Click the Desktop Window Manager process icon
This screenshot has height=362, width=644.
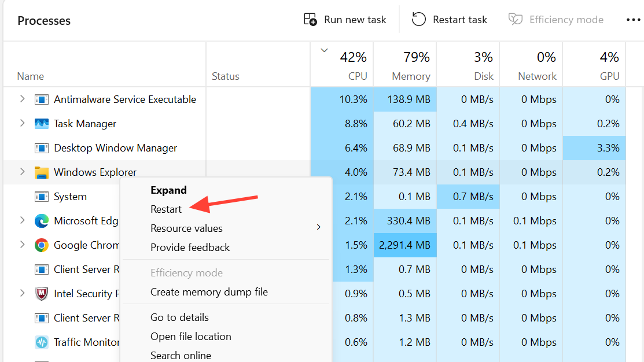41,148
